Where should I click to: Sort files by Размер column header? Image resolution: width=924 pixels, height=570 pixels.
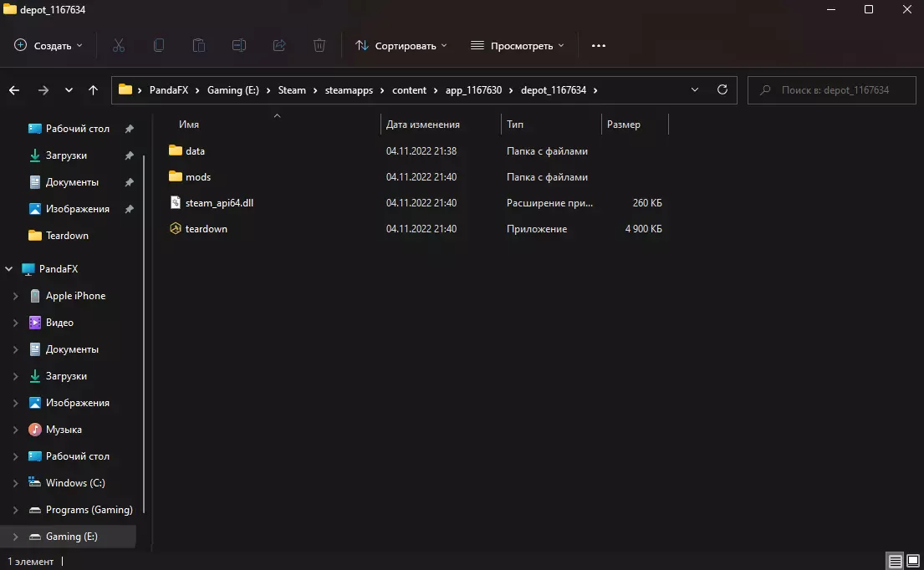[x=624, y=125]
